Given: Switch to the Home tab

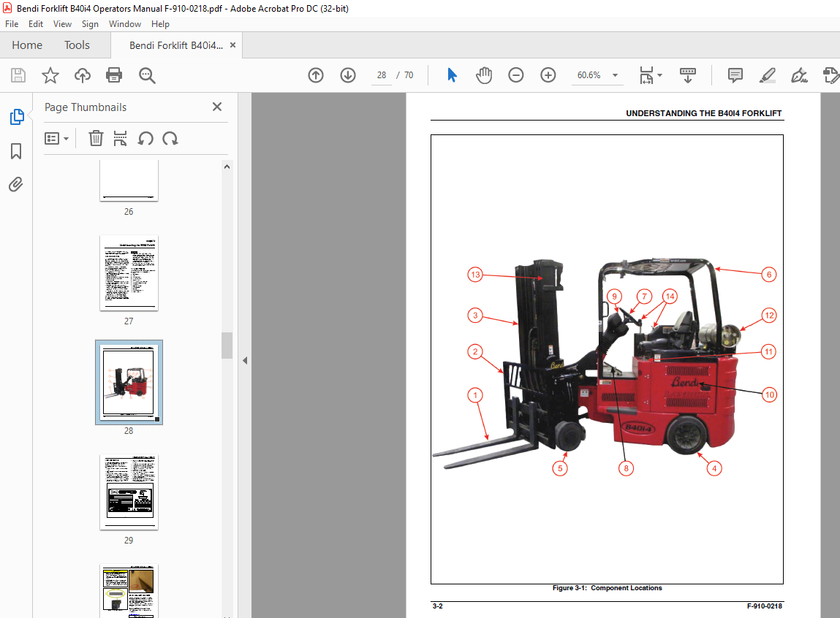Looking at the screenshot, I should [x=27, y=45].
